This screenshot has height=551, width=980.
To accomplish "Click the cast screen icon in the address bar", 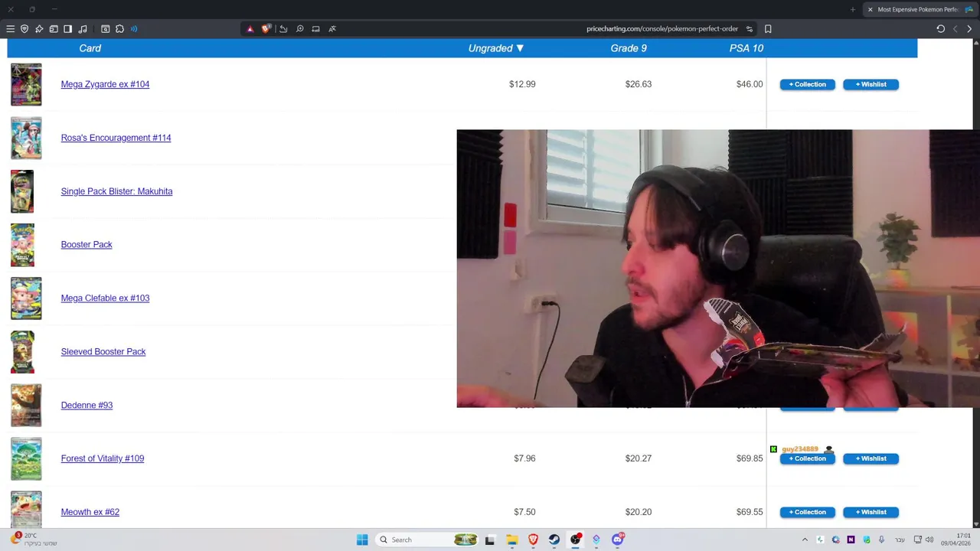I will pyautogui.click(x=315, y=29).
